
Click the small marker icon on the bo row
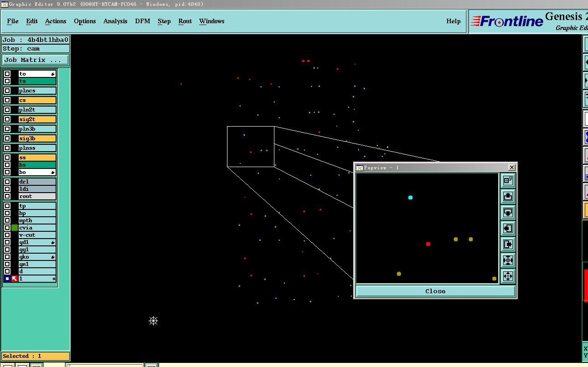(x=53, y=172)
